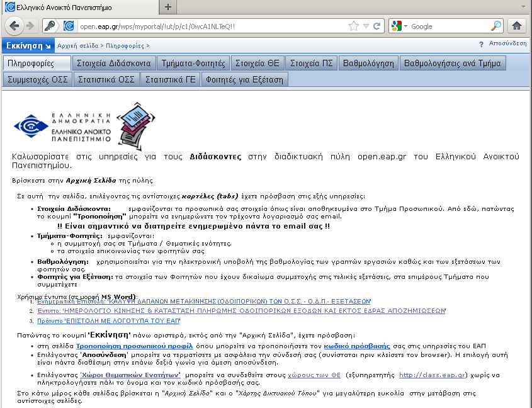This screenshot has height=408, width=532.
Task: Click the Hellenic Open University logo
Action: point(62,127)
